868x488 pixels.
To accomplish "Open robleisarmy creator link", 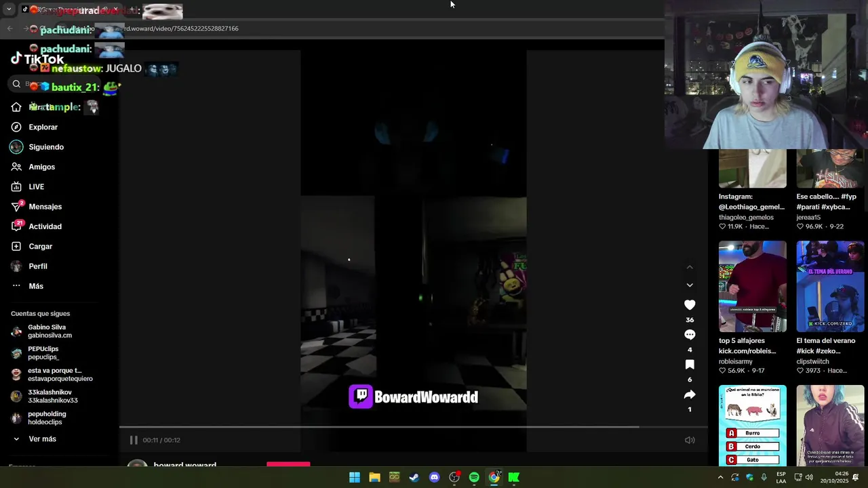I will [x=736, y=362].
